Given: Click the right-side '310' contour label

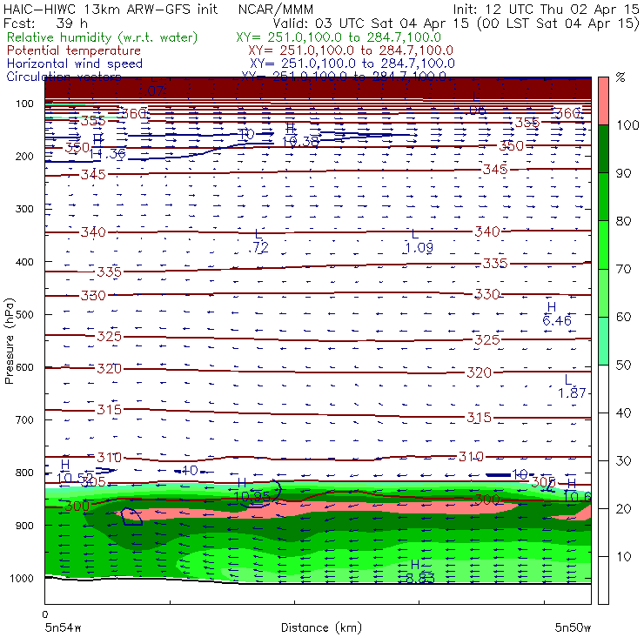Looking at the screenshot, I should pos(471,456).
